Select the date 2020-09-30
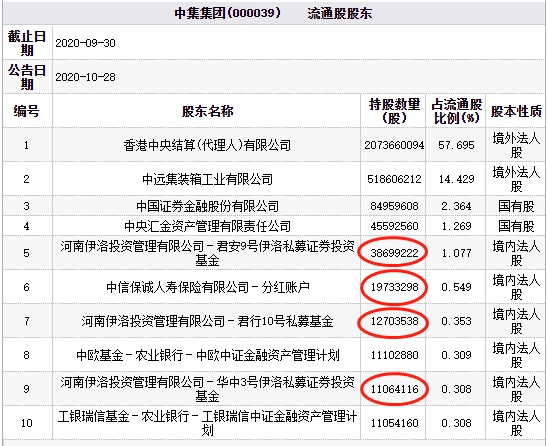 pos(85,43)
